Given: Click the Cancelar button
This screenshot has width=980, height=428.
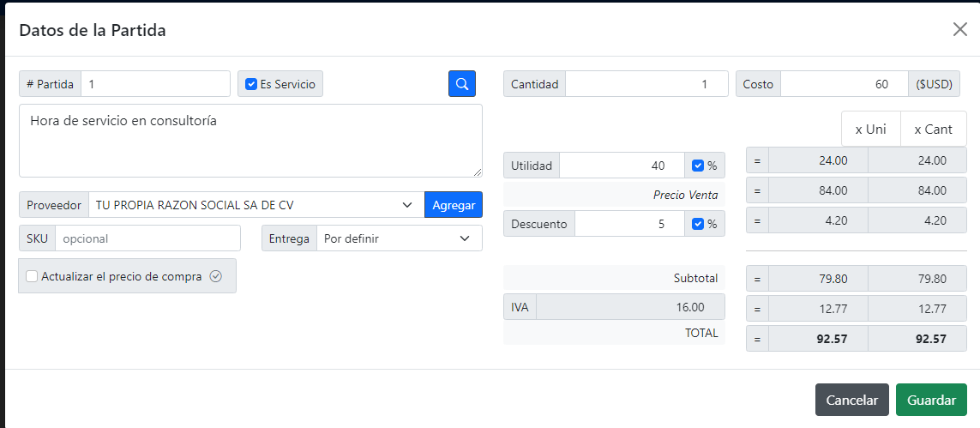Looking at the screenshot, I should [851, 400].
